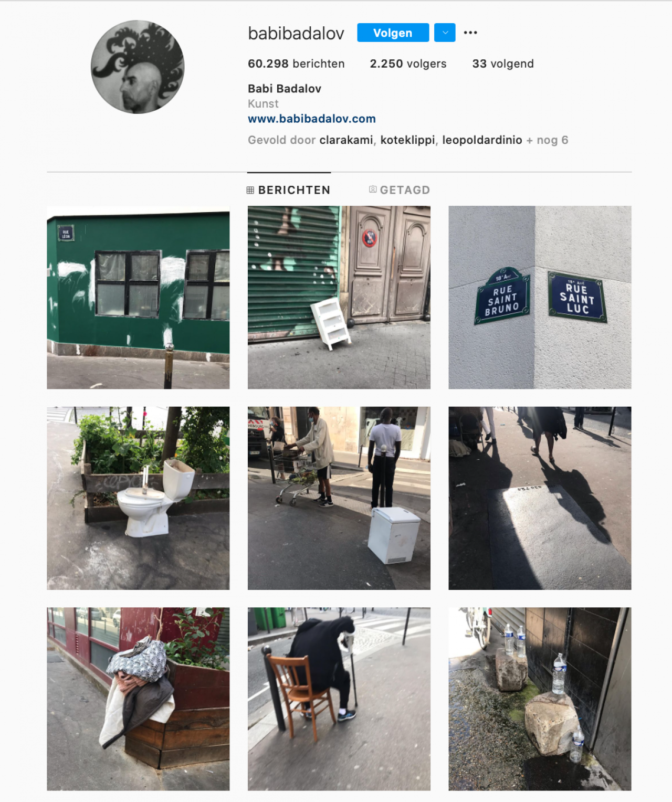Switch to the Berichten tab

click(289, 190)
